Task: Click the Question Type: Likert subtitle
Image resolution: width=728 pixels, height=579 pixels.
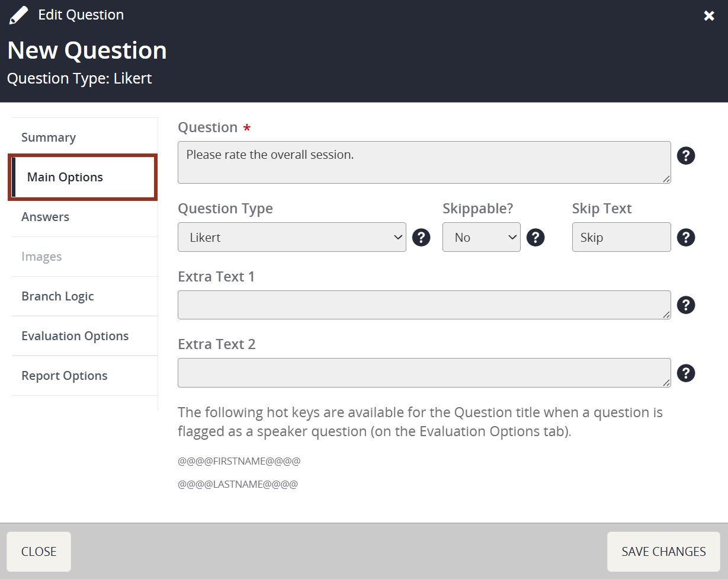Action: point(79,78)
